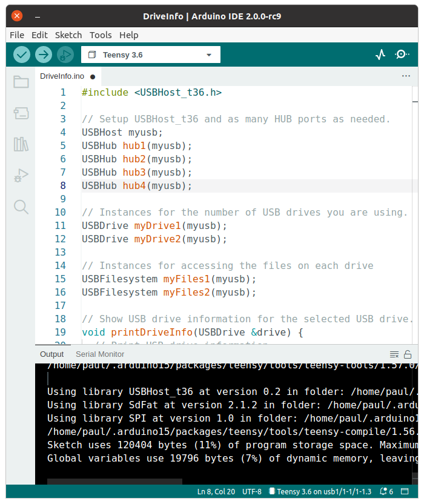Open the Serial Monitor magnifier icon
The image size is (424, 504).
402,55
